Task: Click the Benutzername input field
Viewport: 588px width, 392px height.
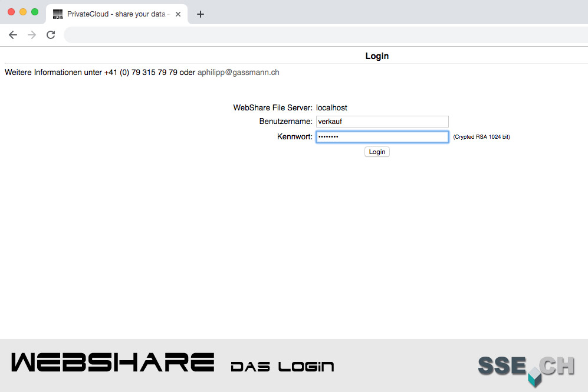Action: 382,122
